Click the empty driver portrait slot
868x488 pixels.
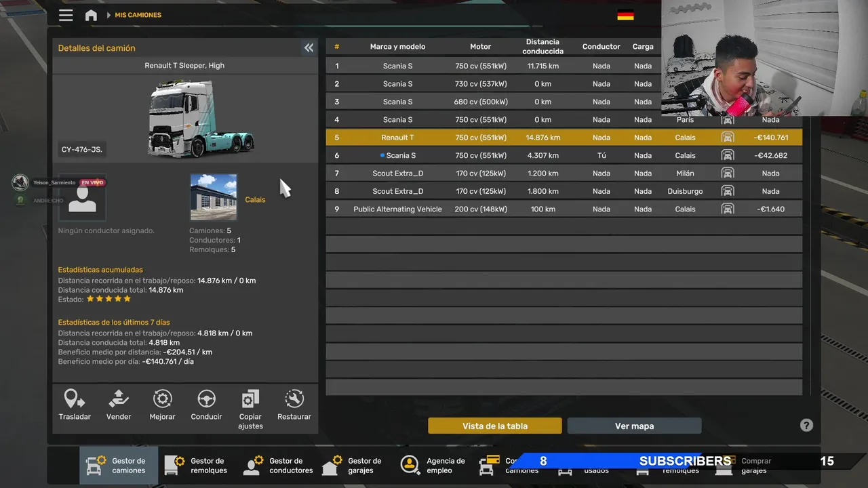pos(82,198)
